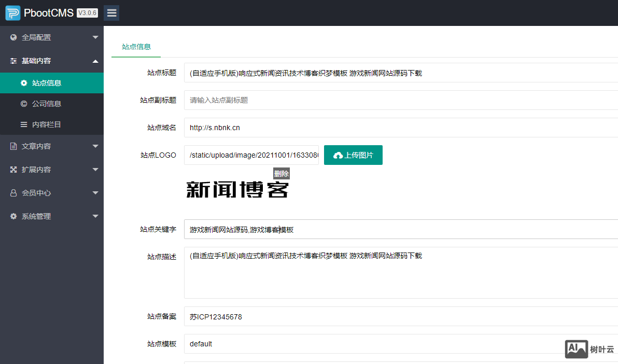The image size is (618, 364).
Task: Open the 公司信息 menu item
Action: (47, 104)
